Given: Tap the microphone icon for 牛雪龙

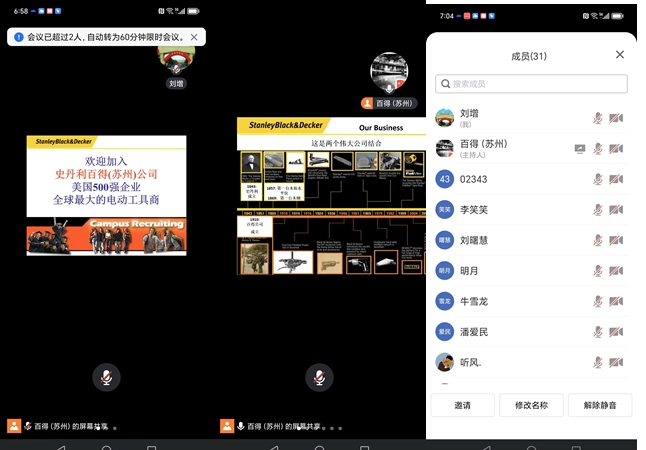Looking at the screenshot, I should pos(598,301).
